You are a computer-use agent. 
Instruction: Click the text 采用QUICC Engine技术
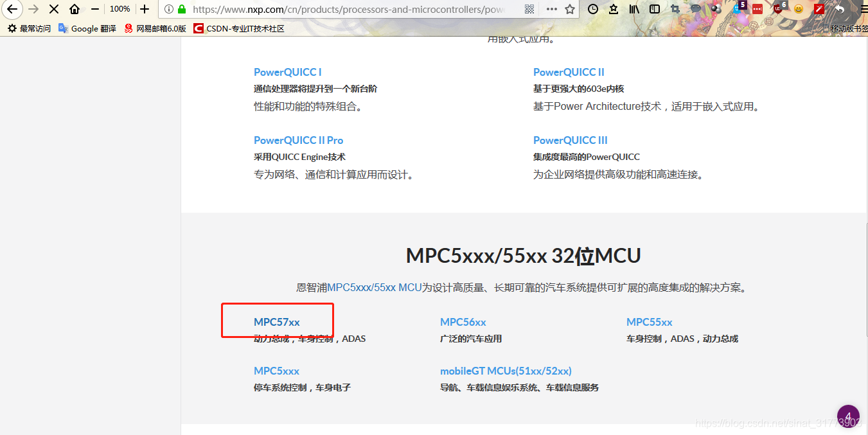click(x=299, y=157)
